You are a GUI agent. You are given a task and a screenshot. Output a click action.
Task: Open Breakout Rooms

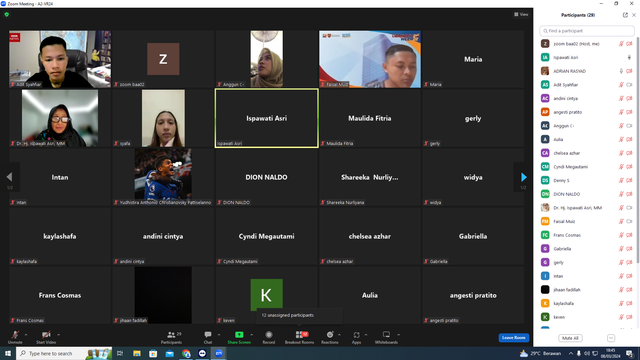pos(299,337)
